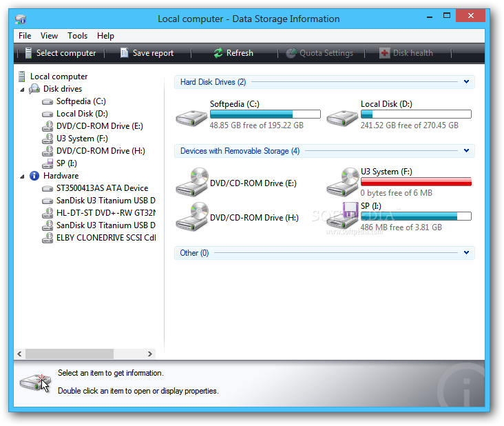Click the Local computer tower icon in the tree
This screenshot has width=504, height=426.
(22, 77)
